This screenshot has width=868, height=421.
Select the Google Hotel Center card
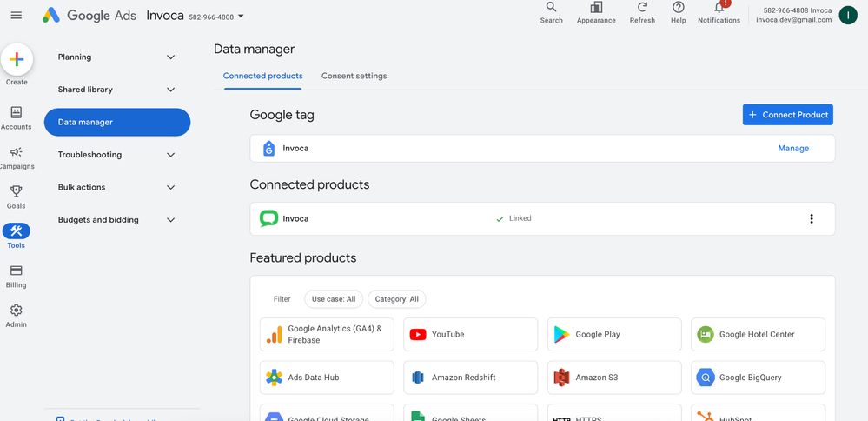coord(758,334)
